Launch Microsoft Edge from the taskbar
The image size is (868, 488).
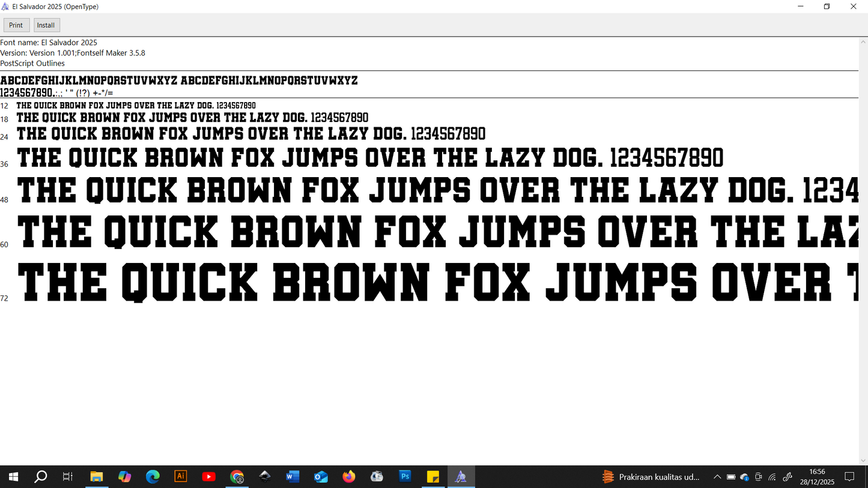pos(153,477)
